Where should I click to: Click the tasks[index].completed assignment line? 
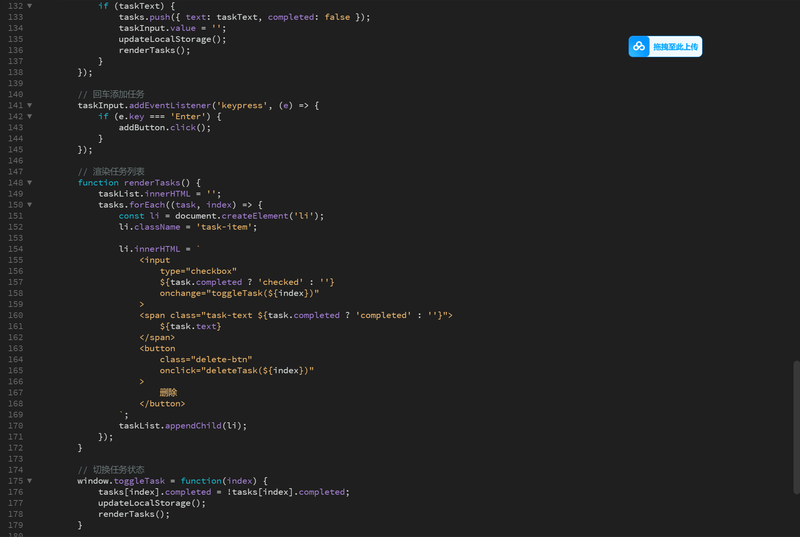(x=224, y=492)
